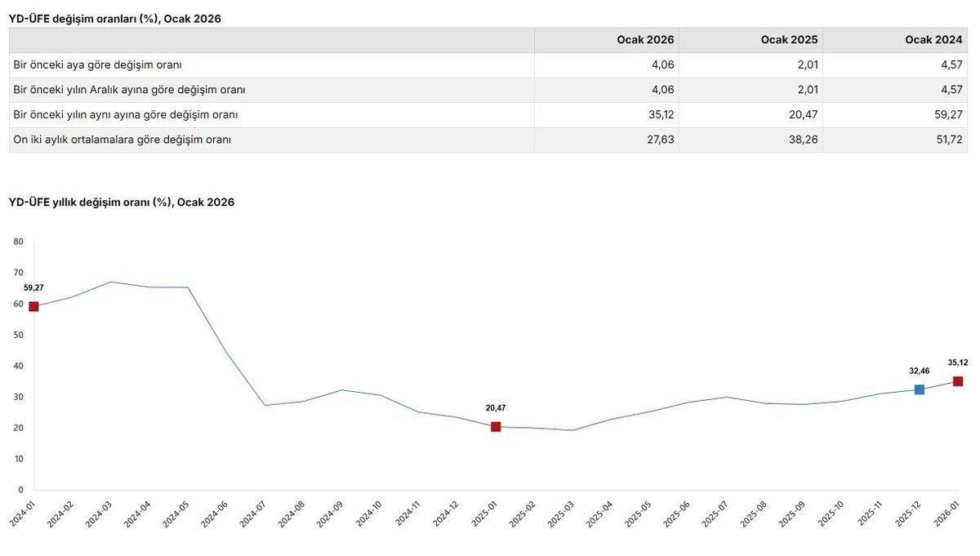Click the 'Bir önceki yılın aynı ayına' row label

point(126,115)
